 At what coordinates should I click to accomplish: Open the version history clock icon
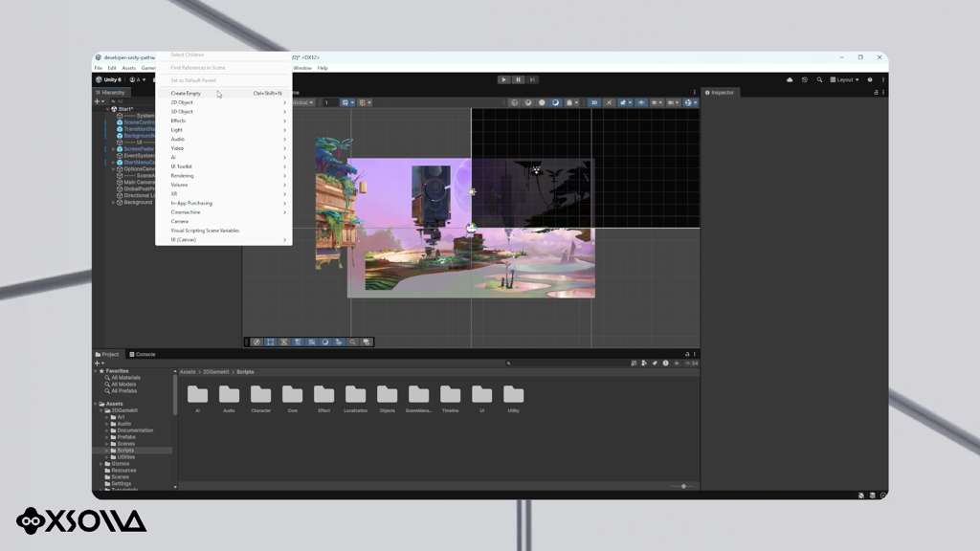[804, 80]
